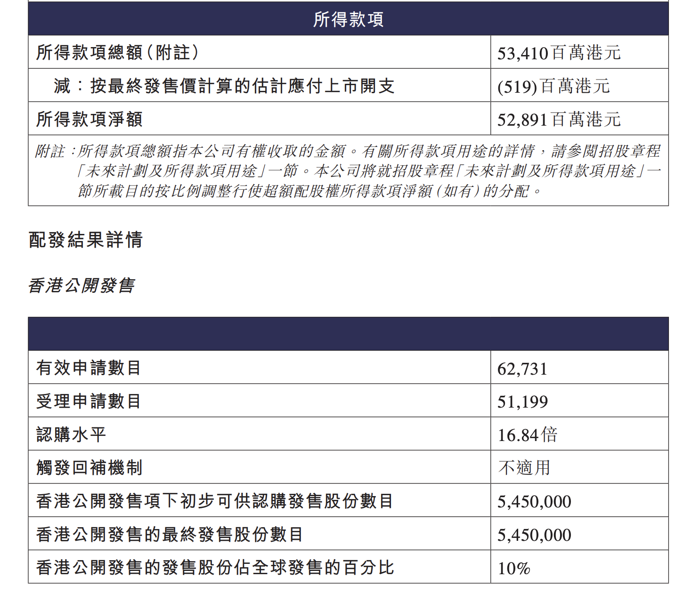Click the 10% percentage value cell

[x=514, y=568]
